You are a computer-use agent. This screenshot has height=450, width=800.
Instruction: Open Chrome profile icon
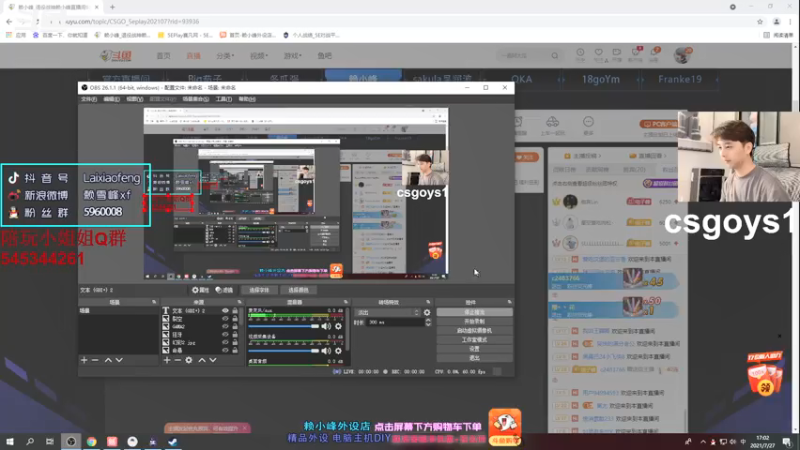pos(777,21)
